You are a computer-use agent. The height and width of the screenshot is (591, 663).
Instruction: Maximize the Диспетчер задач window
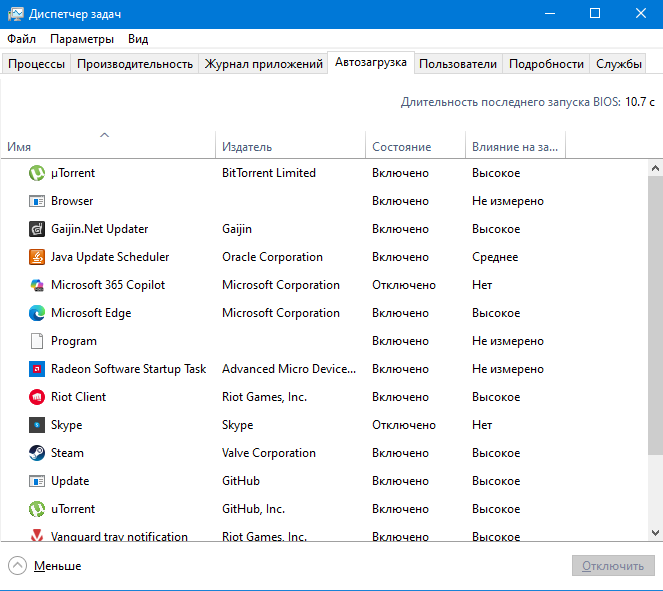click(x=595, y=14)
